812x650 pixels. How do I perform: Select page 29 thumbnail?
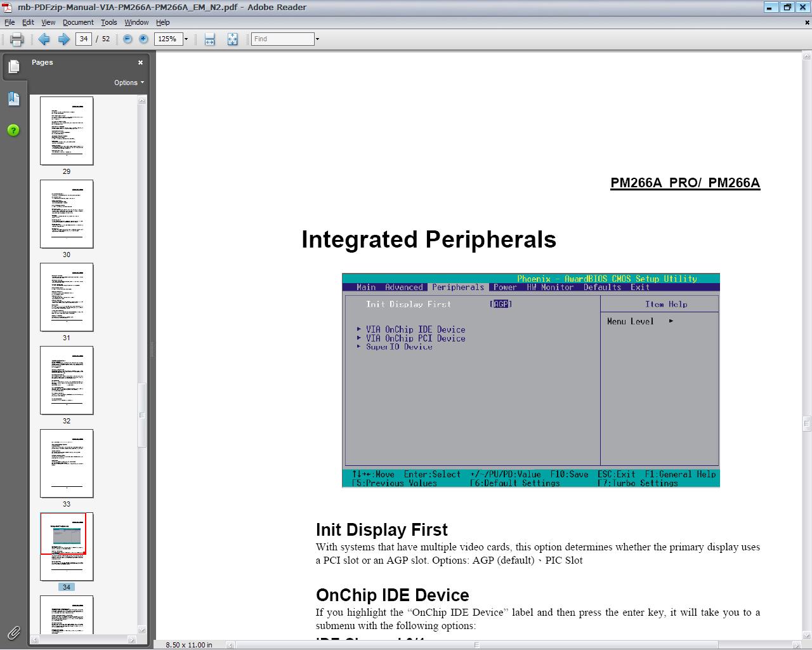coord(67,131)
